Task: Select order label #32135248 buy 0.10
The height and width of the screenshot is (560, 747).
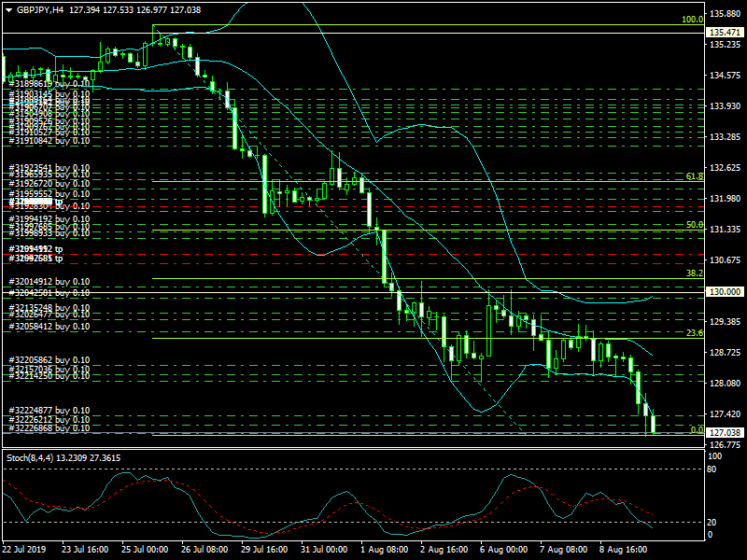Action: [x=49, y=308]
